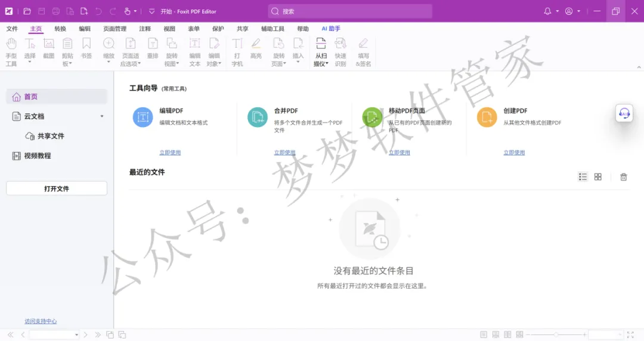The image size is (644, 341).
Task: Click the teal Merge PDF (合并PDF) icon
Action: [x=258, y=117]
